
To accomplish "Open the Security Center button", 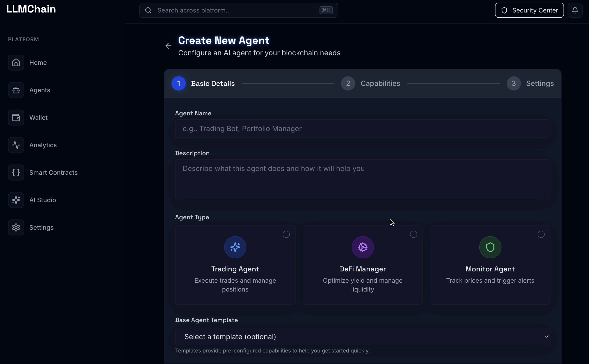I will 529,10.
